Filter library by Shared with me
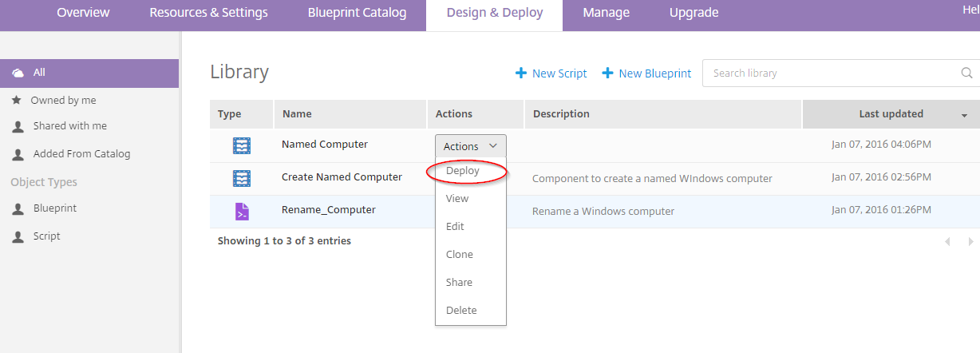Viewport: 980px width, 353px height. tap(69, 126)
